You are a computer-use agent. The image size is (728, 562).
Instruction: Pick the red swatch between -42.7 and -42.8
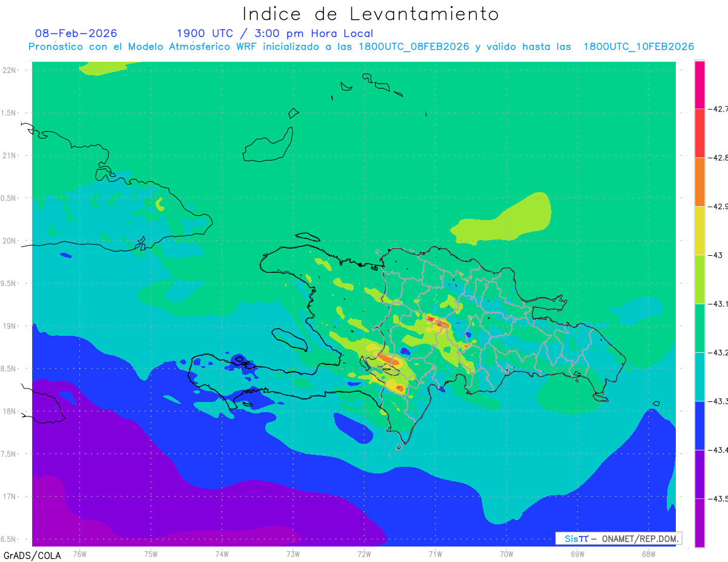coord(699,133)
